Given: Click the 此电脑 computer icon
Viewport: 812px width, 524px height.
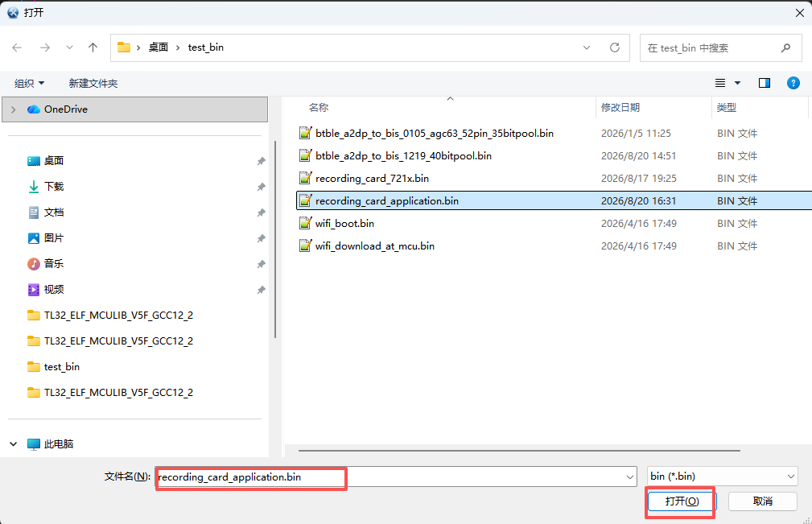Looking at the screenshot, I should (34, 444).
